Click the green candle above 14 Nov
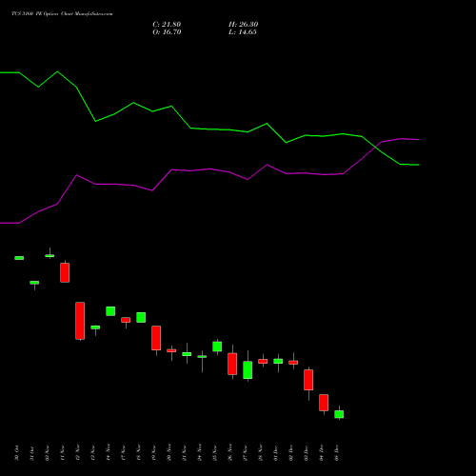 coord(110,311)
